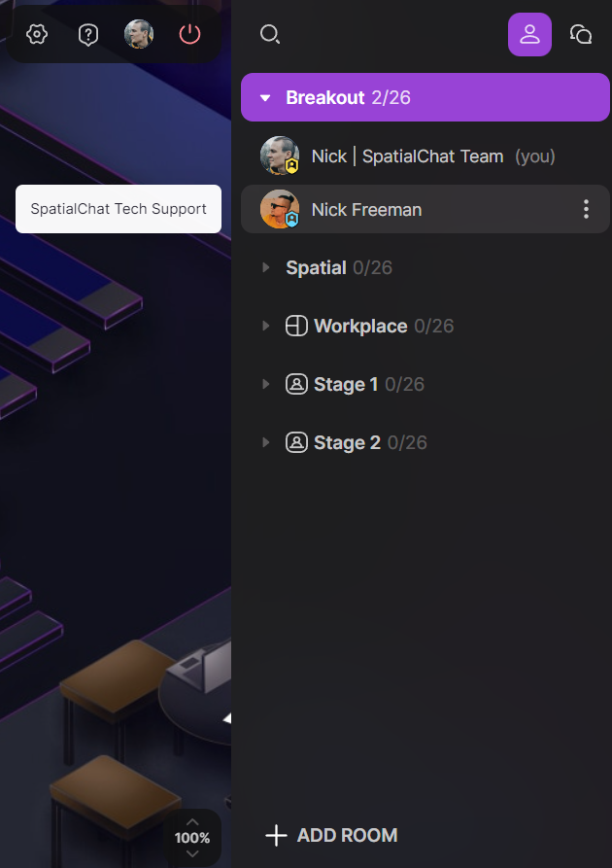Switch to the chat bubbles panel
This screenshot has height=868, width=612.
tap(581, 34)
